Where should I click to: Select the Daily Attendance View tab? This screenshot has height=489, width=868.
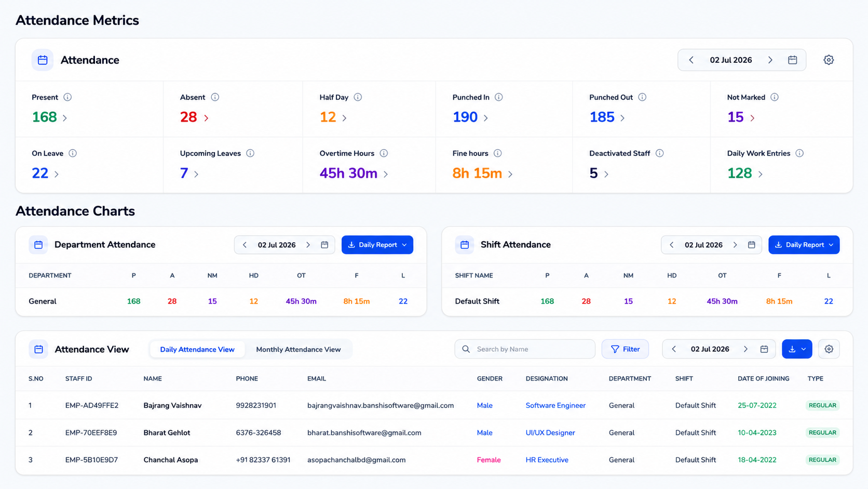[197, 349]
